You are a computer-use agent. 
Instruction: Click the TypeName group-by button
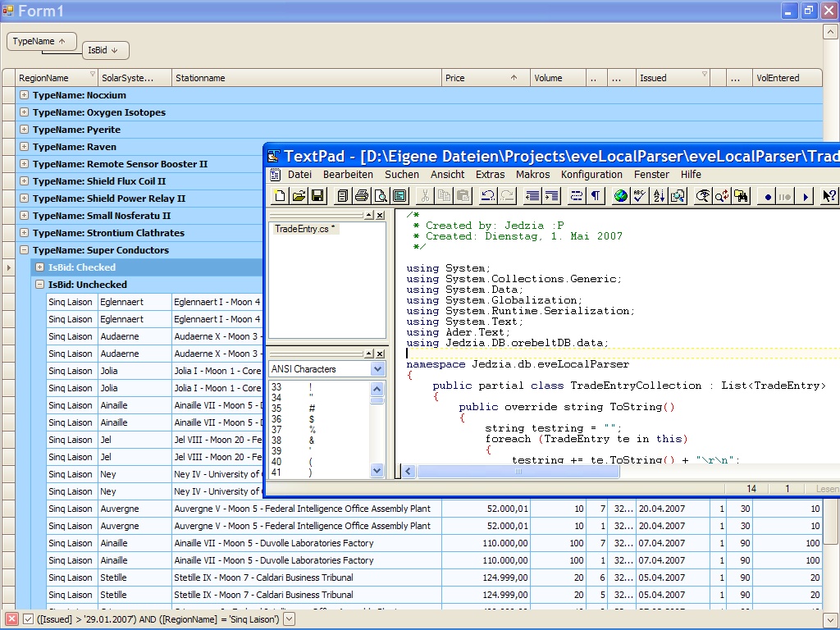41,41
